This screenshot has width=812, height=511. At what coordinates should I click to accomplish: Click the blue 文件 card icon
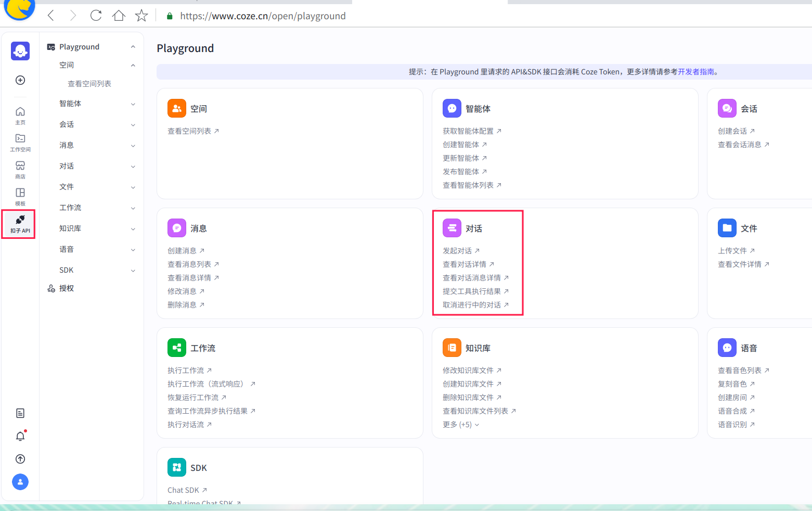click(x=727, y=228)
